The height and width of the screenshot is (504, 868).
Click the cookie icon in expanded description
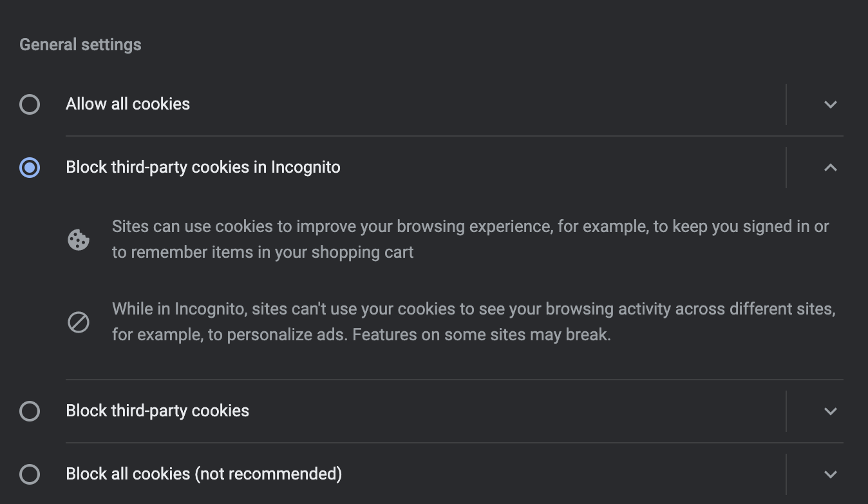coord(79,240)
